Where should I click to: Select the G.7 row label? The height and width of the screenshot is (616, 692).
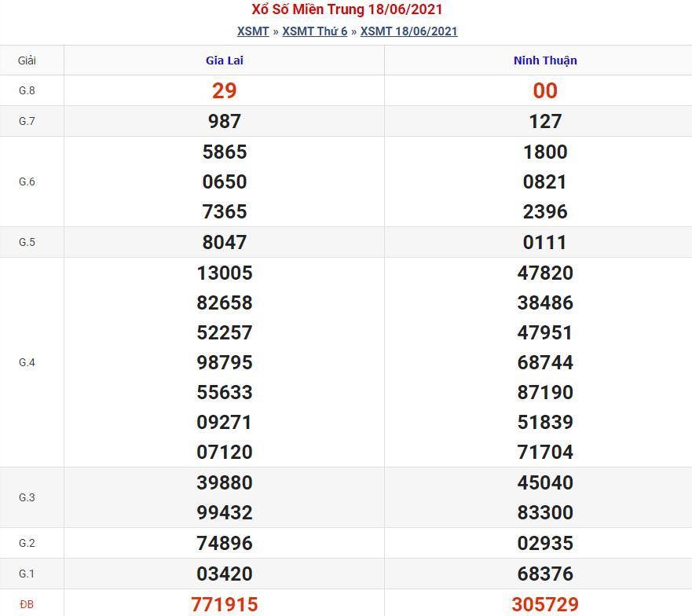tap(27, 121)
